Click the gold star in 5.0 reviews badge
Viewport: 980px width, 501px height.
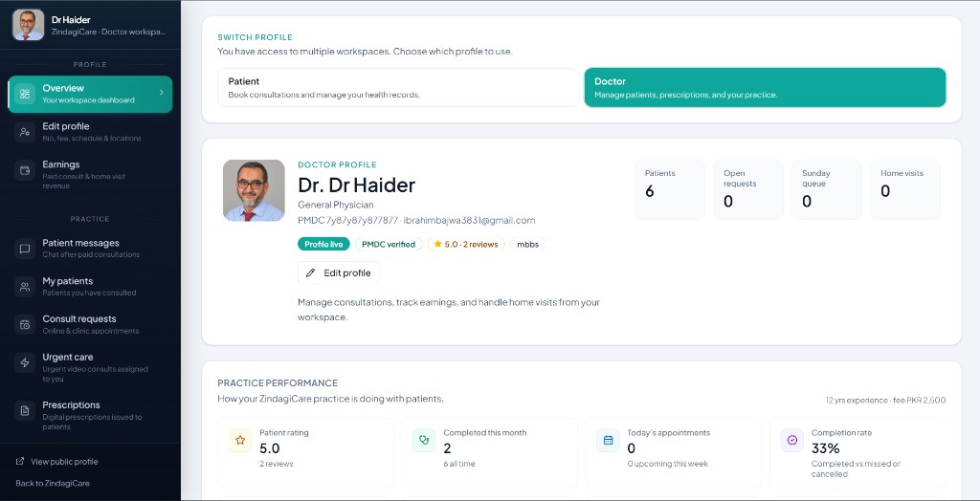pyautogui.click(x=437, y=244)
